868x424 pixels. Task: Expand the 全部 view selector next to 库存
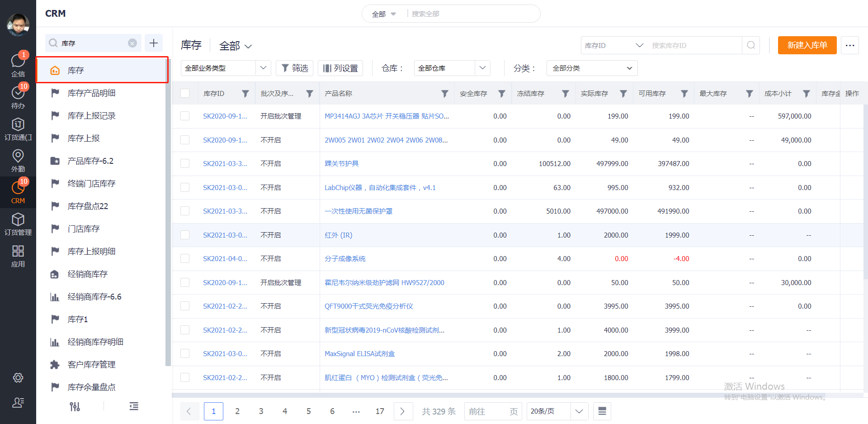click(236, 46)
